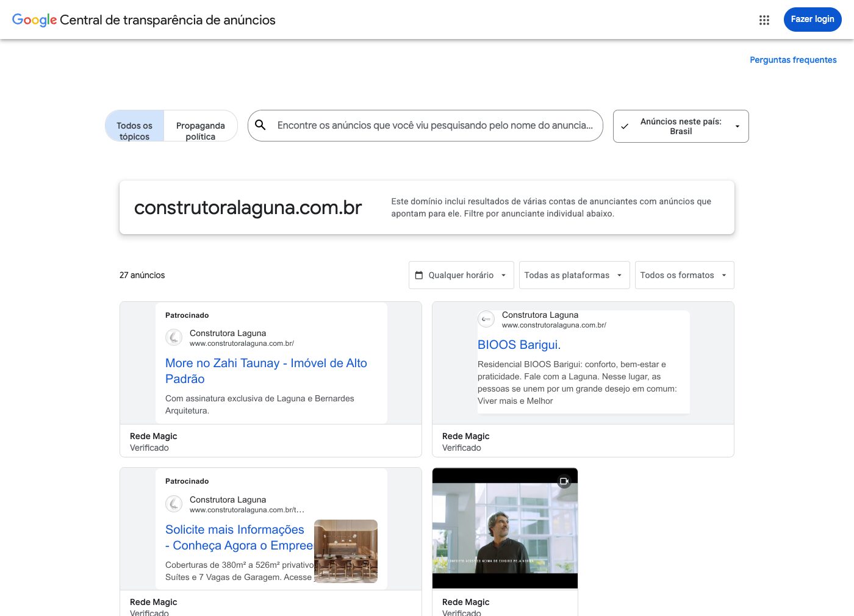Open the Anúncios neste país: Brasil dropdown
Screen dimensions: 854x616
681,126
